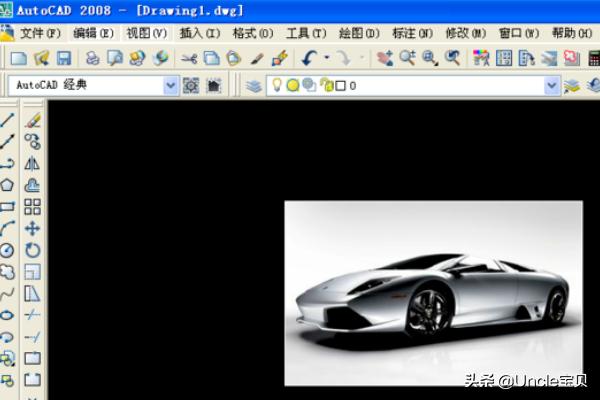
Task: Select the Arc tool
Action: [7, 229]
